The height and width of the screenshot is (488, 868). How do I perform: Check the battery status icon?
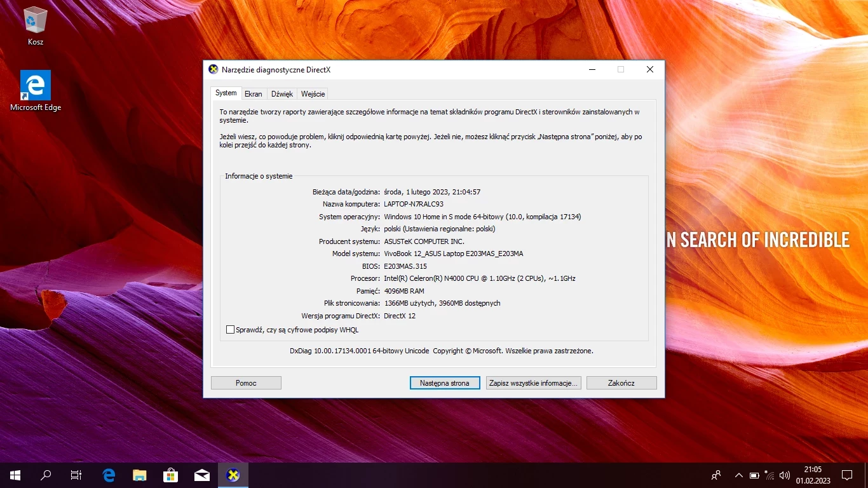[754, 475]
